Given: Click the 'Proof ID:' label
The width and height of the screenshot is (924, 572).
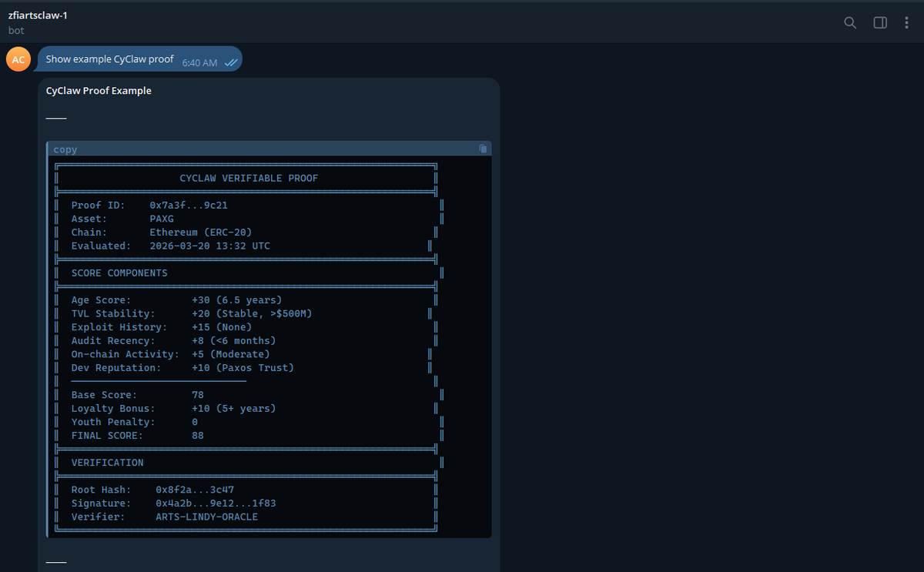Looking at the screenshot, I should click(99, 206).
